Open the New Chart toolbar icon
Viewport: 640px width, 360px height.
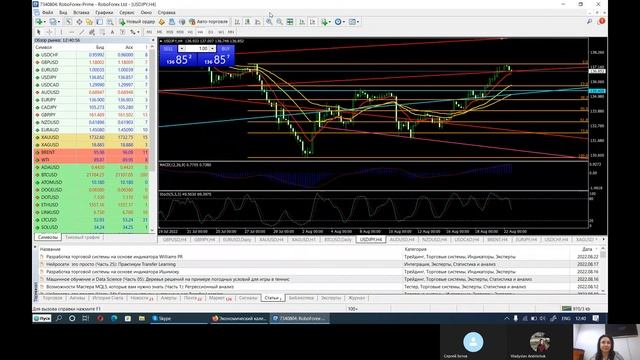tap(39, 22)
